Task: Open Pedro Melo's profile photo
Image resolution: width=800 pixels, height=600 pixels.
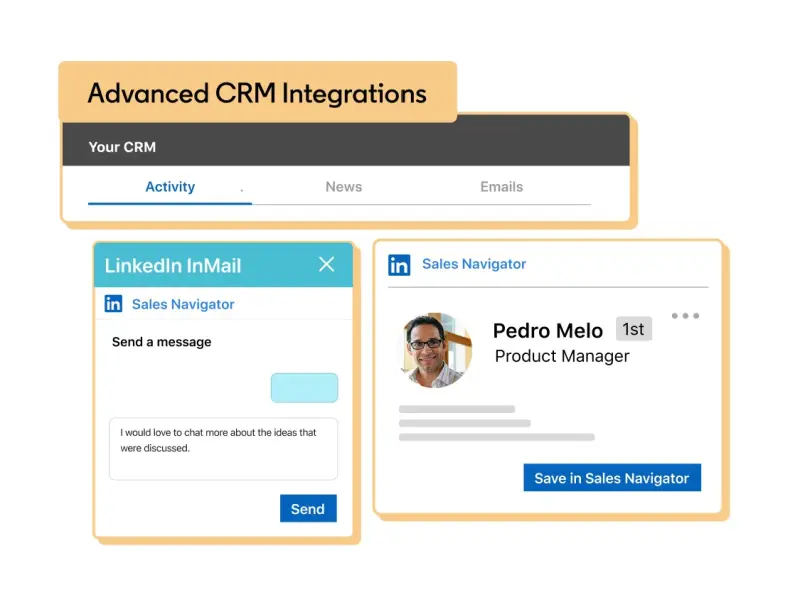Action: [437, 349]
